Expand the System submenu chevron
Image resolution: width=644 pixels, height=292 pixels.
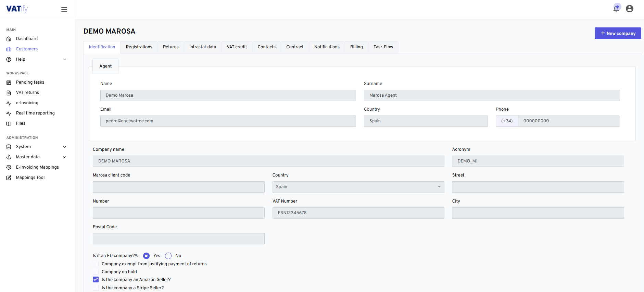(64, 147)
